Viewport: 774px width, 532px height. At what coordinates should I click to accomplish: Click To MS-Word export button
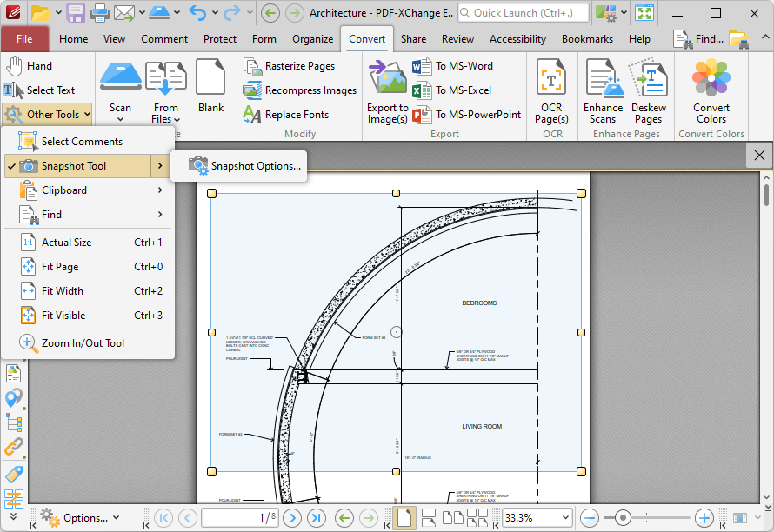(452, 66)
